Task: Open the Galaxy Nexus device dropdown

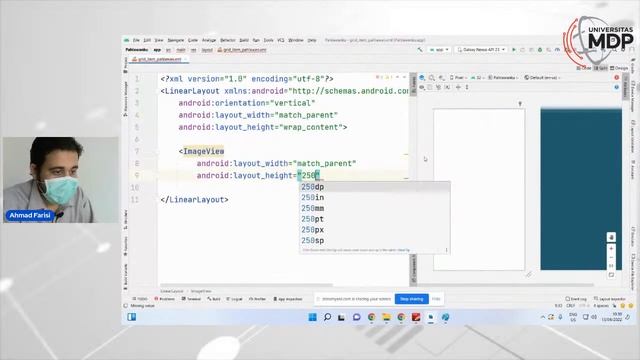Action: tap(481, 49)
